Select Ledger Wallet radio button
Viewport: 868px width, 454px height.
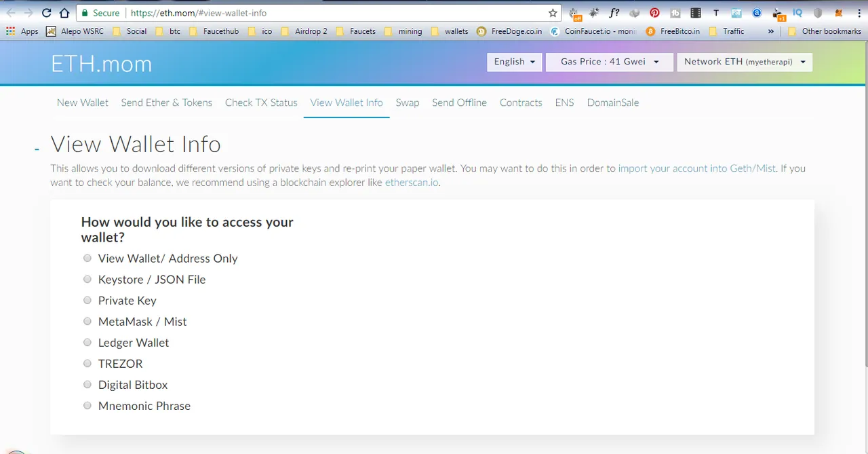pos(87,342)
